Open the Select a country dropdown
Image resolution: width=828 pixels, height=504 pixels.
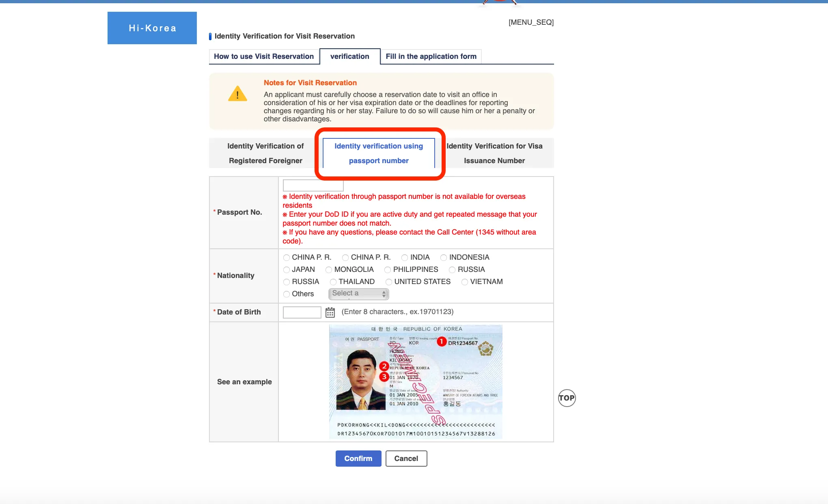[x=358, y=294]
